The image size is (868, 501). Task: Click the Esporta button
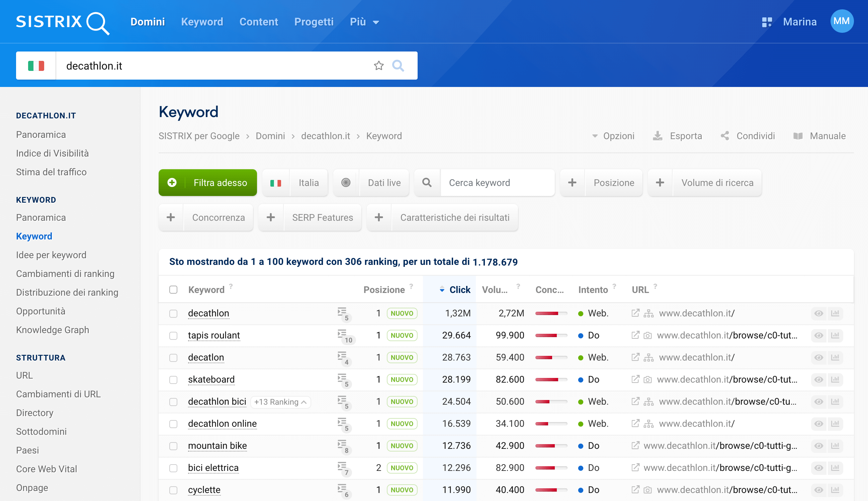(677, 136)
